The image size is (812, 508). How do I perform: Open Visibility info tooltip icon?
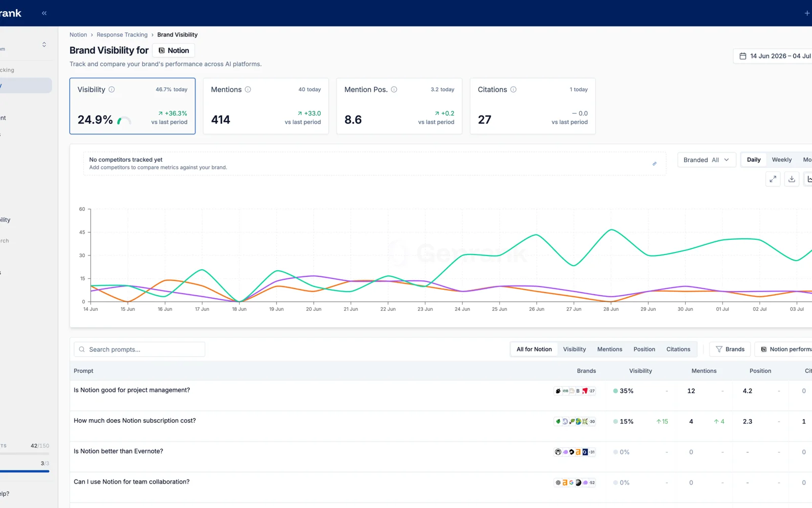(x=112, y=89)
